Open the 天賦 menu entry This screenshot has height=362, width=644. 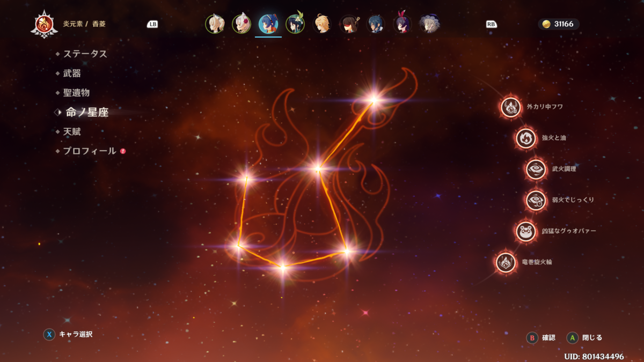click(72, 131)
